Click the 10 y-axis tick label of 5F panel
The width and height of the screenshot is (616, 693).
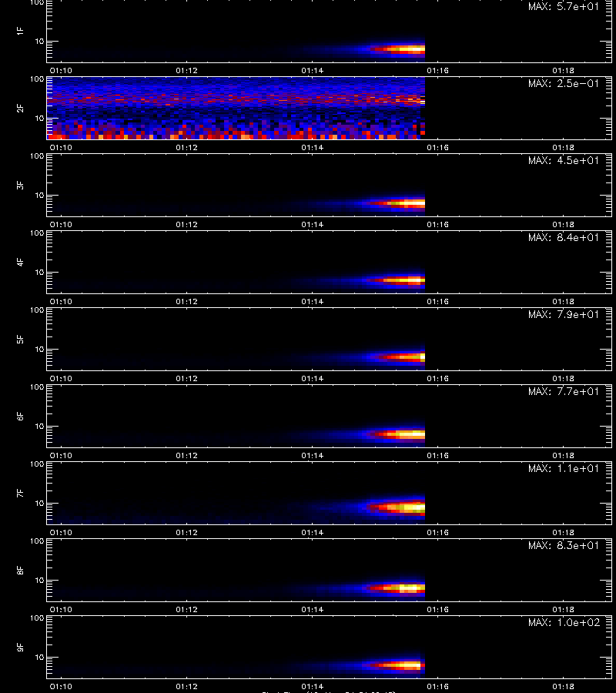(x=39, y=349)
